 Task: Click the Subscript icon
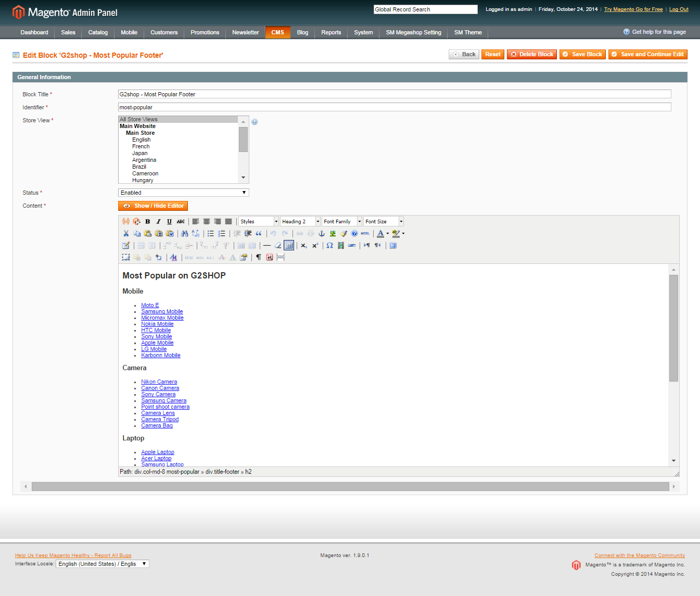[303, 245]
